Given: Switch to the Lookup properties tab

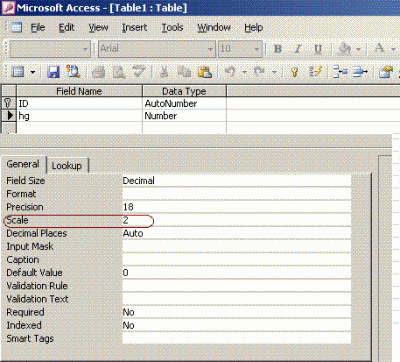Looking at the screenshot, I should (x=67, y=165).
